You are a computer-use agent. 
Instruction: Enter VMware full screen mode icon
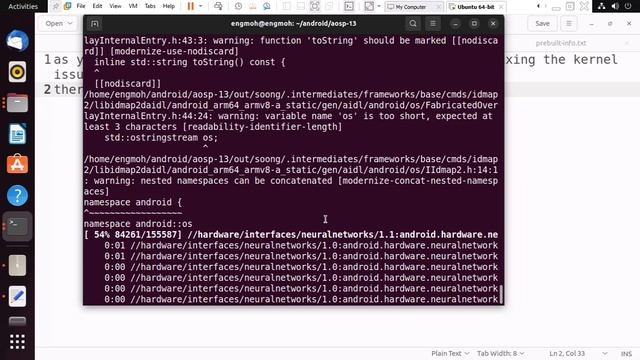coord(315,6)
